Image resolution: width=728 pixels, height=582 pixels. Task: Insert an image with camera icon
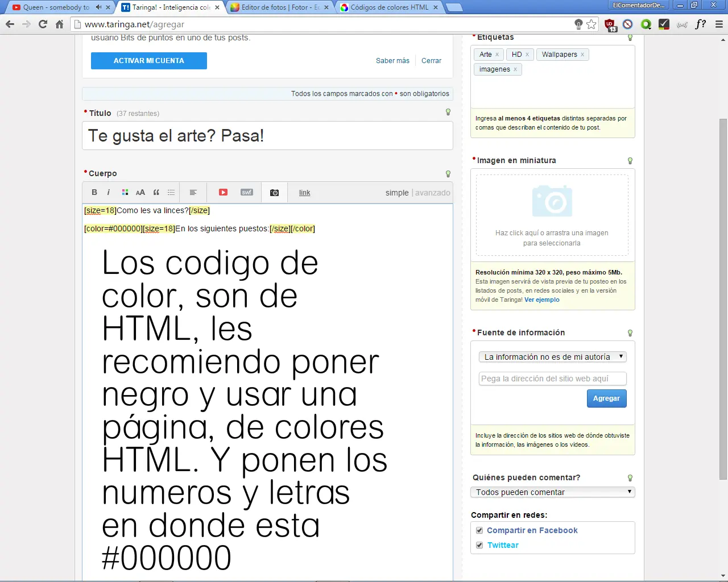click(274, 192)
